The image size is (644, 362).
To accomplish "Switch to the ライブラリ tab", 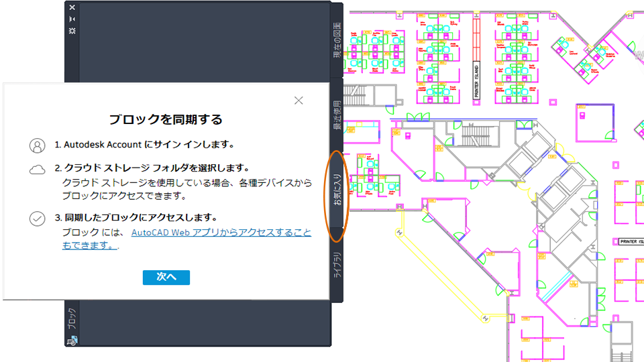I will 337,265.
